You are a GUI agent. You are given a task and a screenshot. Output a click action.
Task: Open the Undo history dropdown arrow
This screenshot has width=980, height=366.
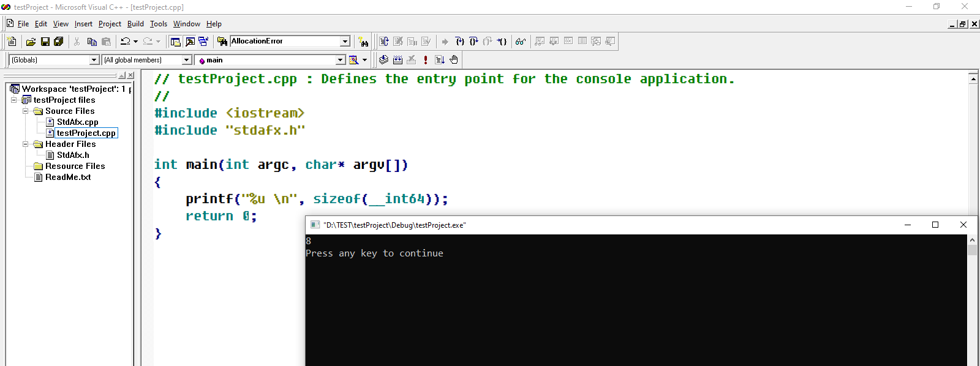pos(135,42)
